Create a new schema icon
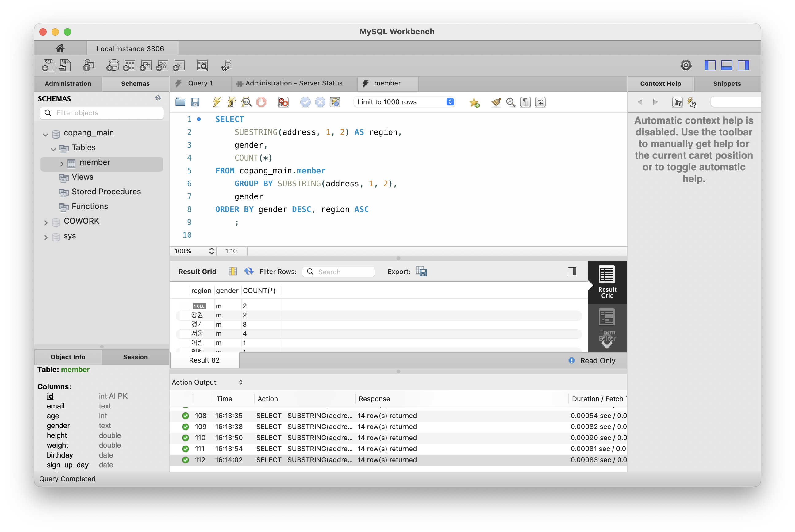The width and height of the screenshot is (795, 532). pos(112,65)
